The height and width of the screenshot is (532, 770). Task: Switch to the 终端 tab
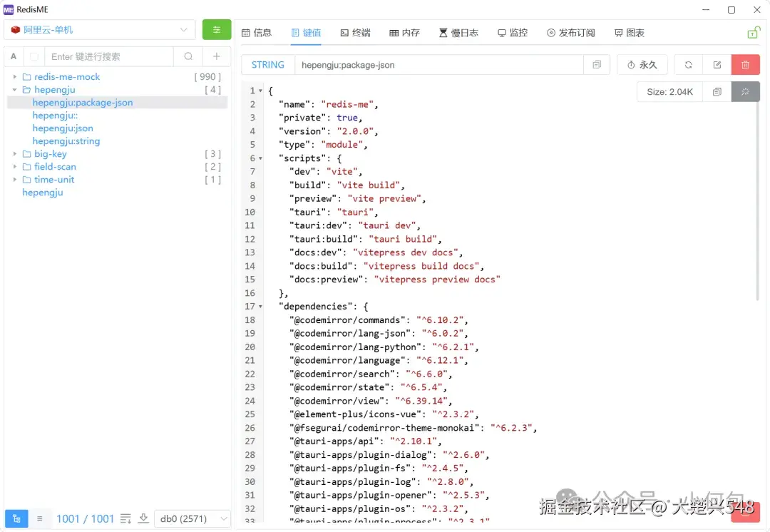tap(356, 33)
